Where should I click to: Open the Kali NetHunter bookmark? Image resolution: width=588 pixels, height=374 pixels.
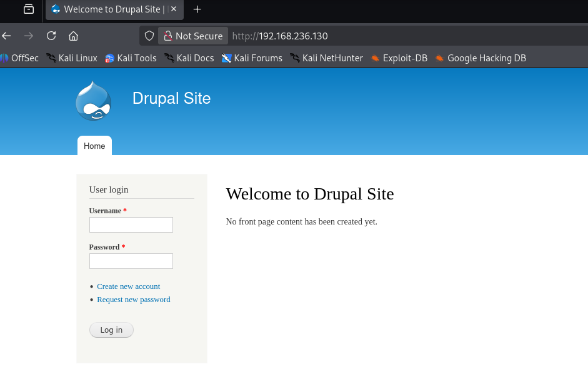327,58
